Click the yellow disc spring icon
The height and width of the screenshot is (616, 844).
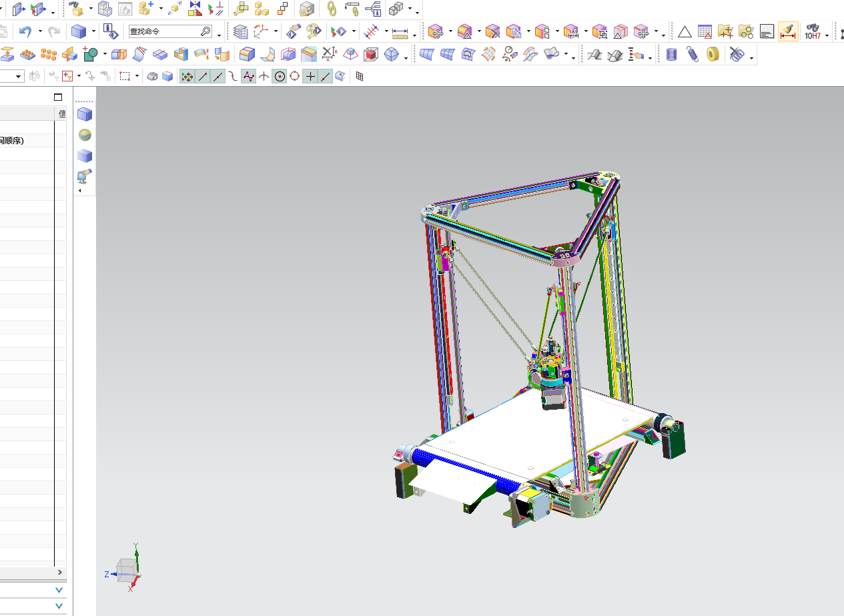coord(713,54)
